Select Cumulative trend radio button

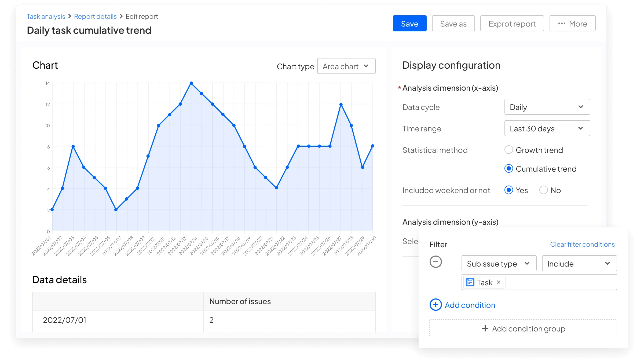(509, 168)
